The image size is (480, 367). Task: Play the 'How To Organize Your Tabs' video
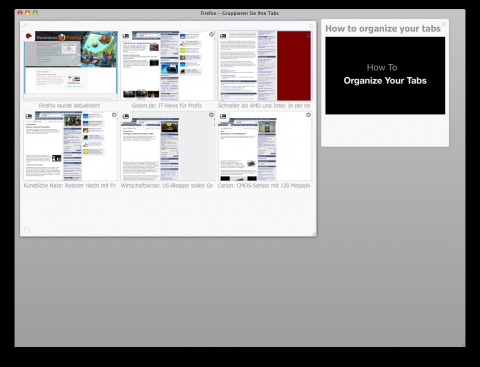click(x=385, y=75)
